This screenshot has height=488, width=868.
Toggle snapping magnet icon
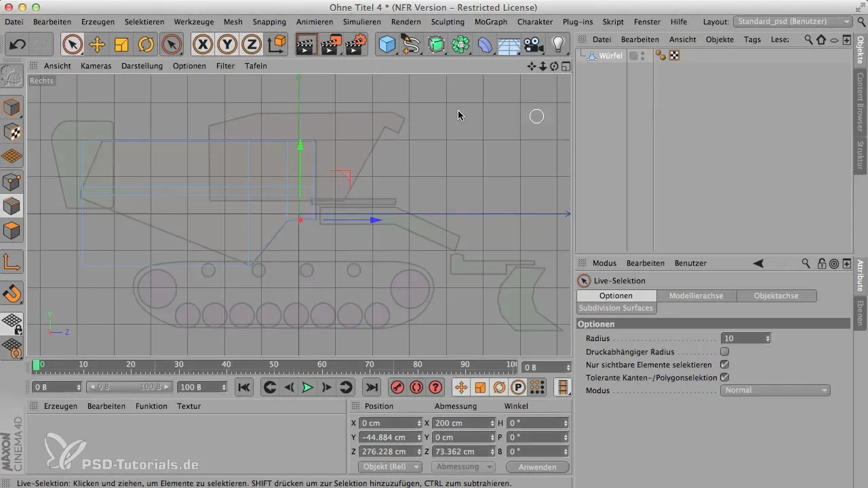[x=12, y=293]
